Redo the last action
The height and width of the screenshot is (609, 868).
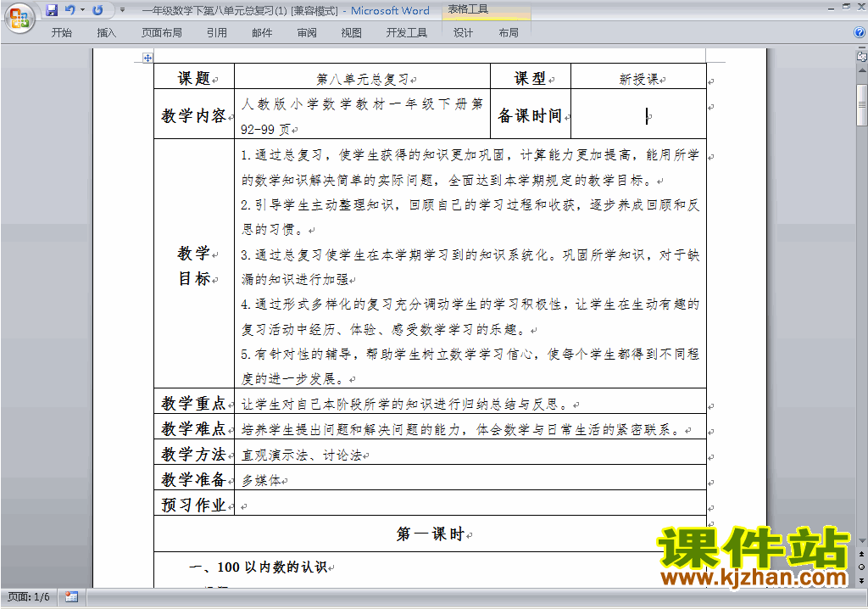(97, 10)
